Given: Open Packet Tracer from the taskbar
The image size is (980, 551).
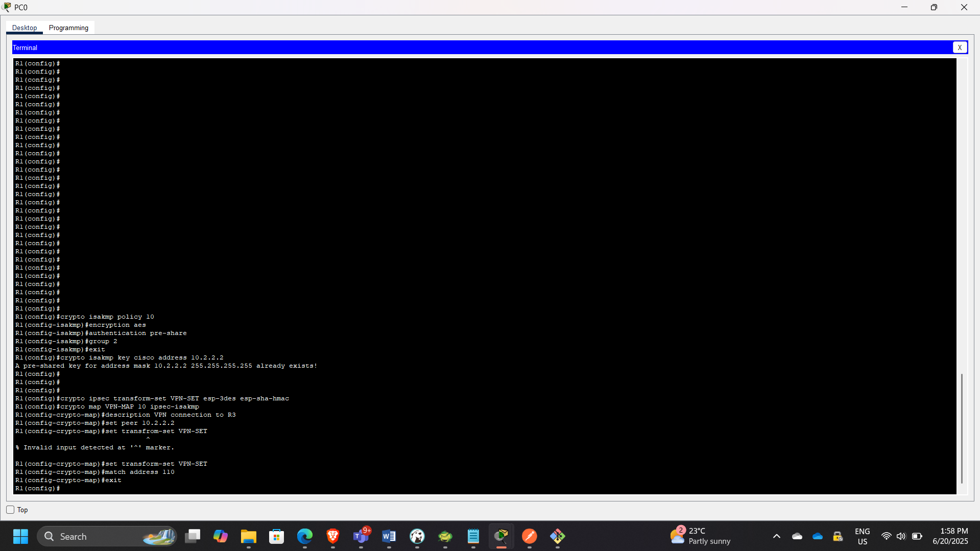Looking at the screenshot, I should point(501,536).
